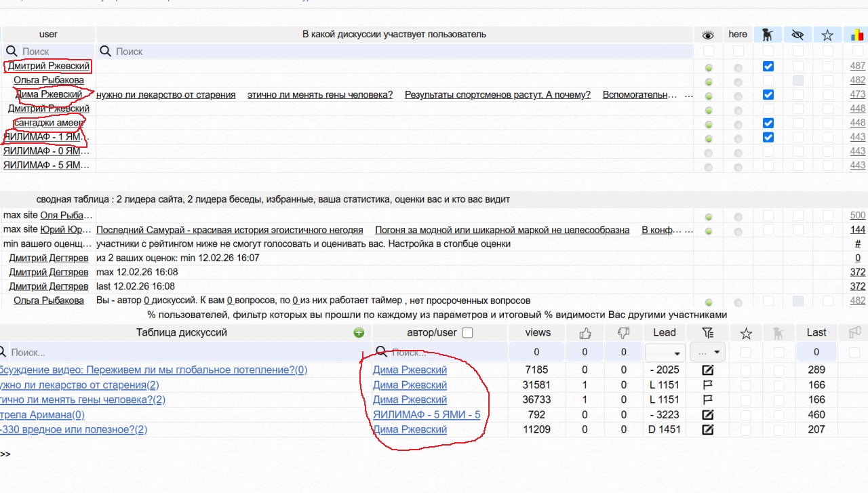This screenshot has width=868, height=493.
Task: Open edit icon for the 7185-views discussion
Action: (708, 370)
